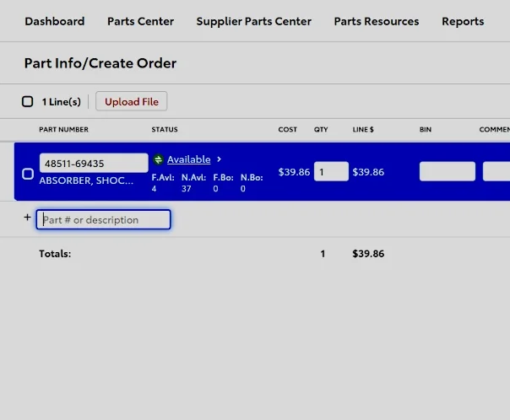The height and width of the screenshot is (420, 510).
Task: Click the Available status link
Action: 188,159
